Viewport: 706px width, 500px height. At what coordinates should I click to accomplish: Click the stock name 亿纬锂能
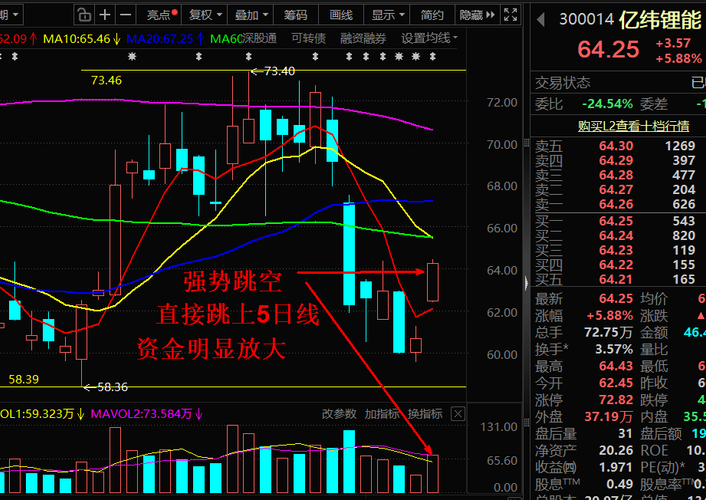tap(660, 20)
